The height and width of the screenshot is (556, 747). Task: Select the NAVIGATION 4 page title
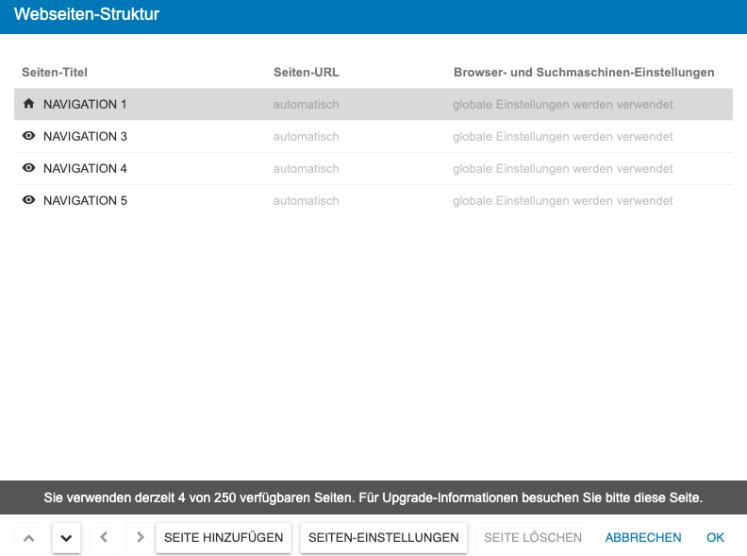85,168
